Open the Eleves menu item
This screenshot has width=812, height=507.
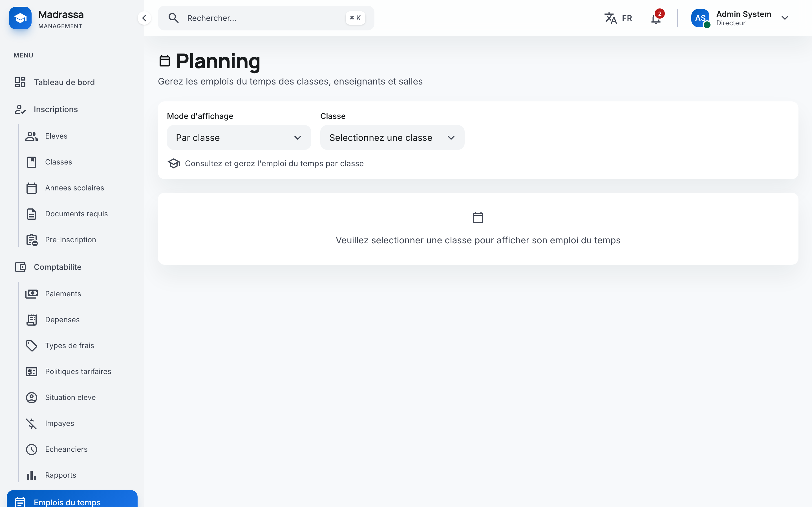(x=56, y=136)
